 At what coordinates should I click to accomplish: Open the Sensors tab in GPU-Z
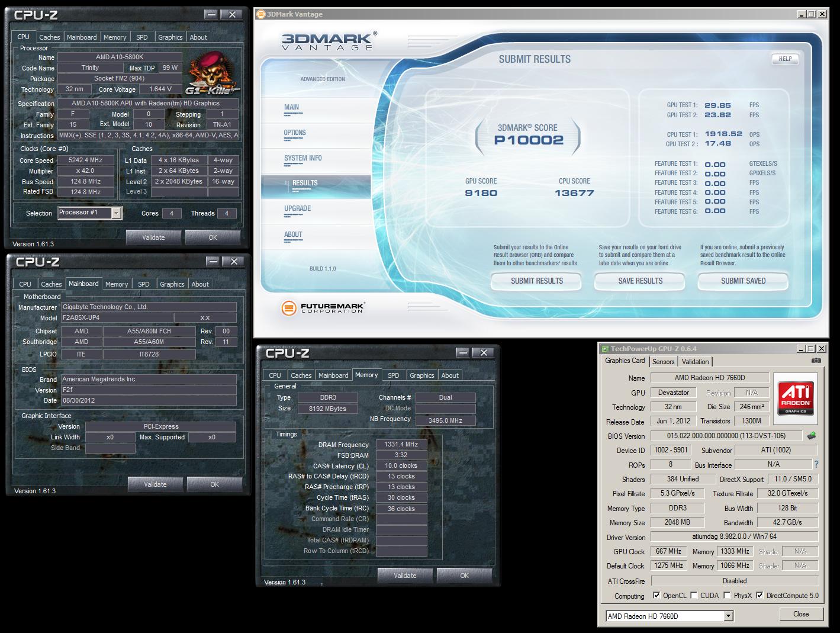(x=663, y=362)
